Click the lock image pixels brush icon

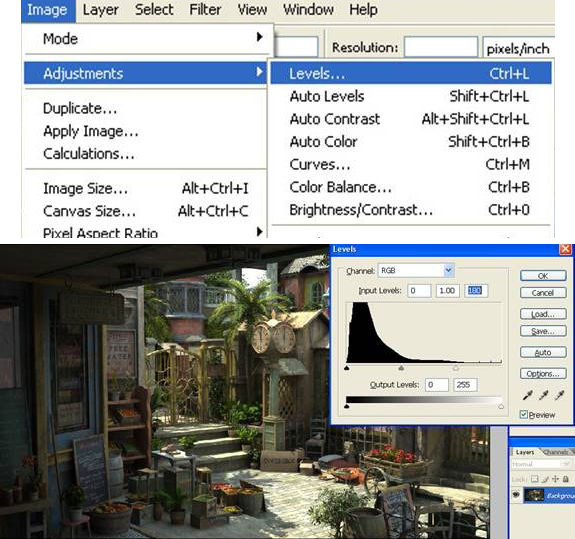545,479
